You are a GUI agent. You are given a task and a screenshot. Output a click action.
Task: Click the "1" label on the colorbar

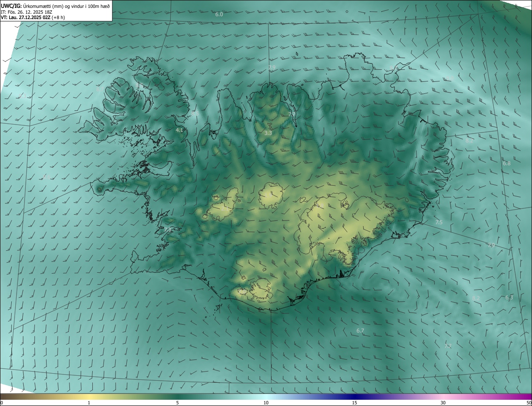pos(89,403)
